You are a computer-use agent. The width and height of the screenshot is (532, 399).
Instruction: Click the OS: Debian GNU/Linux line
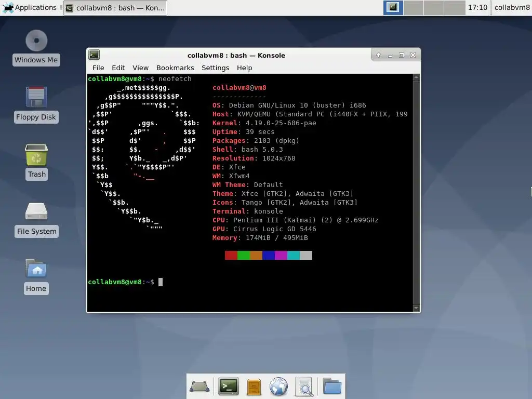coord(289,105)
